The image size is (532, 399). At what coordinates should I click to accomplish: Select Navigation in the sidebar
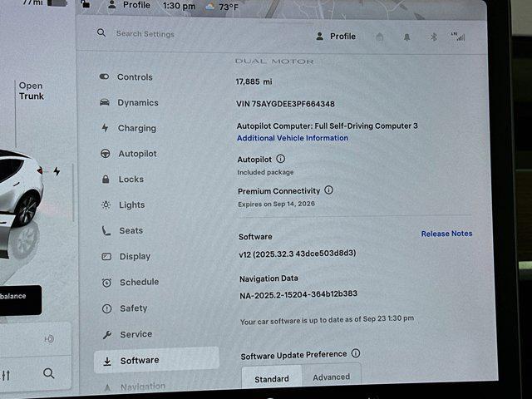click(x=135, y=387)
